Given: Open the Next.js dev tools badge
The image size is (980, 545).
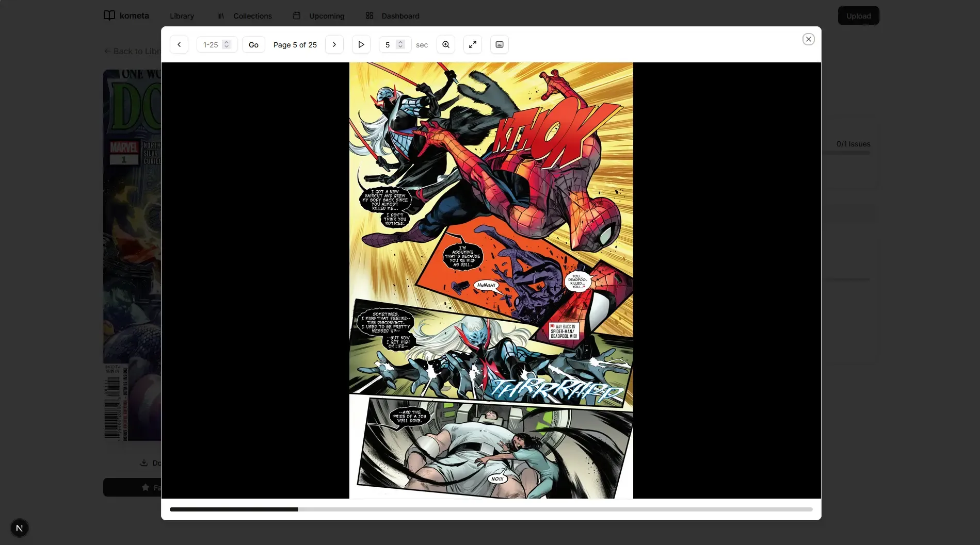Looking at the screenshot, I should pos(20,528).
